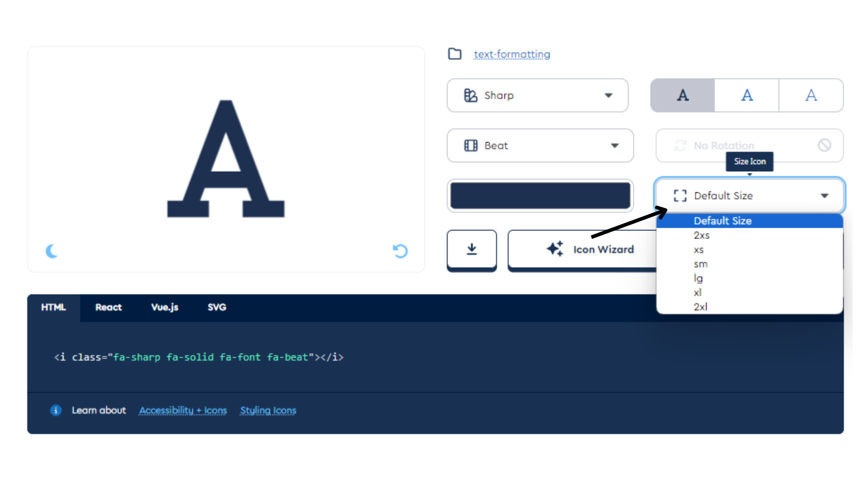Click the download icon button
Viewport: 868px width, 488px height.
pyautogui.click(x=472, y=248)
